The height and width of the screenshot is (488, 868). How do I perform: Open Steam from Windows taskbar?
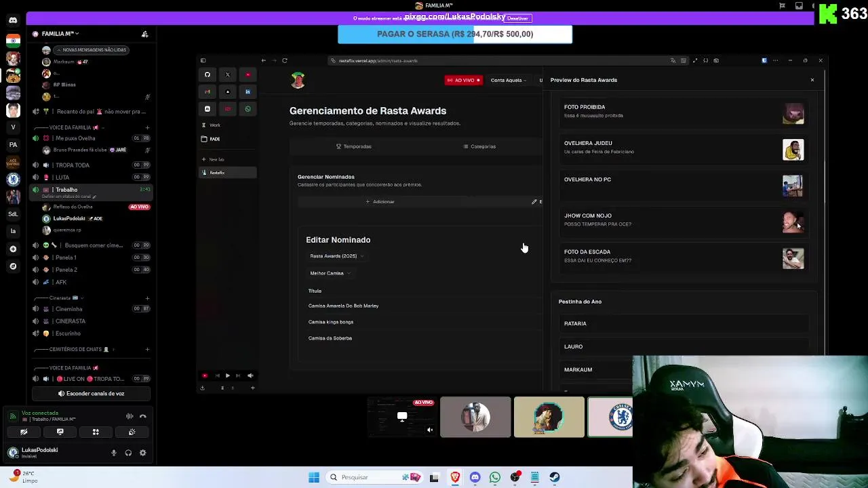pyautogui.click(x=555, y=477)
